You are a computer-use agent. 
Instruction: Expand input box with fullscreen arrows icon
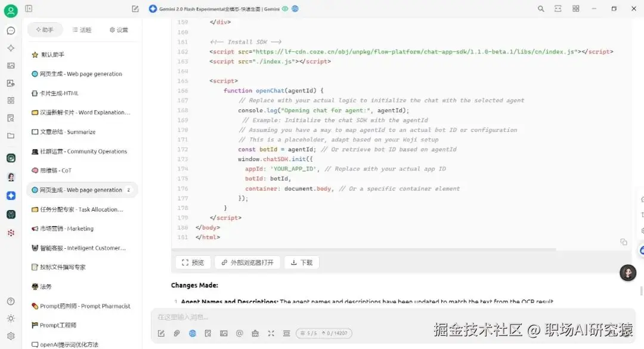(x=271, y=333)
